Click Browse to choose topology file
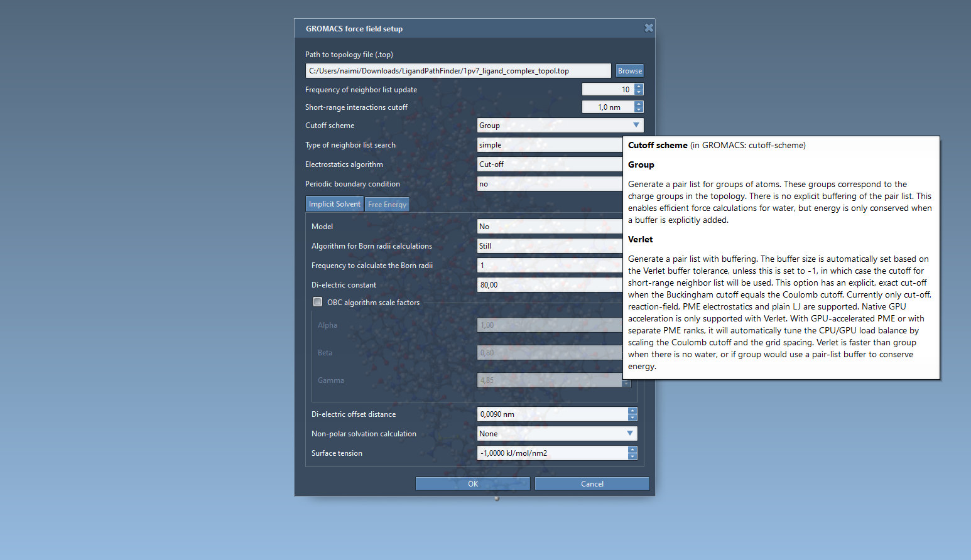The image size is (971, 560). click(629, 71)
